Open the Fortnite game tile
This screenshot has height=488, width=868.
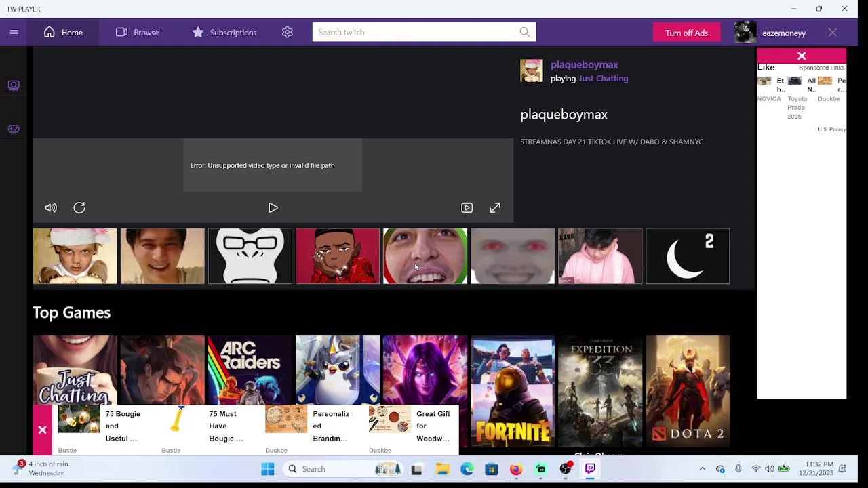point(513,391)
